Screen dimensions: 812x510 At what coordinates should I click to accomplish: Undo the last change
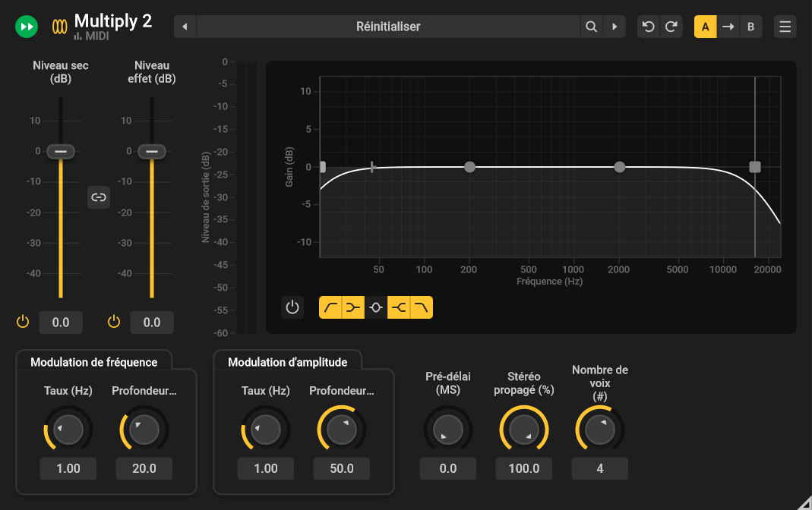click(x=649, y=27)
